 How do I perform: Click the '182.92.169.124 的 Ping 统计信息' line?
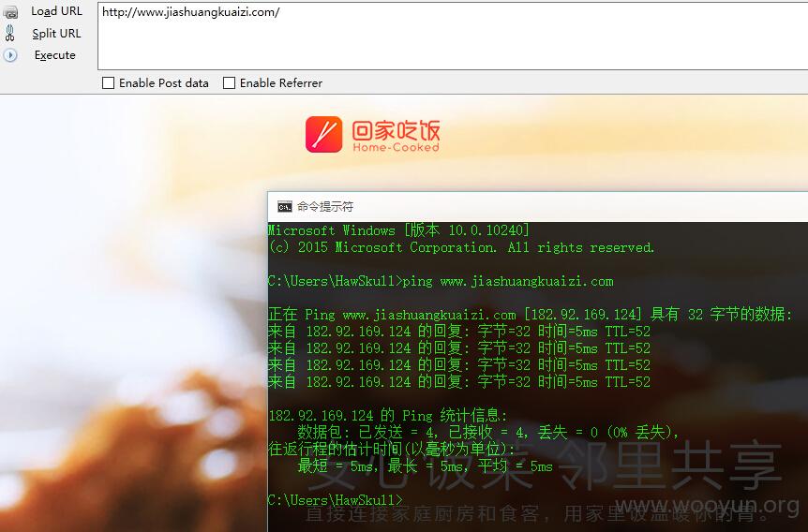(x=388, y=415)
